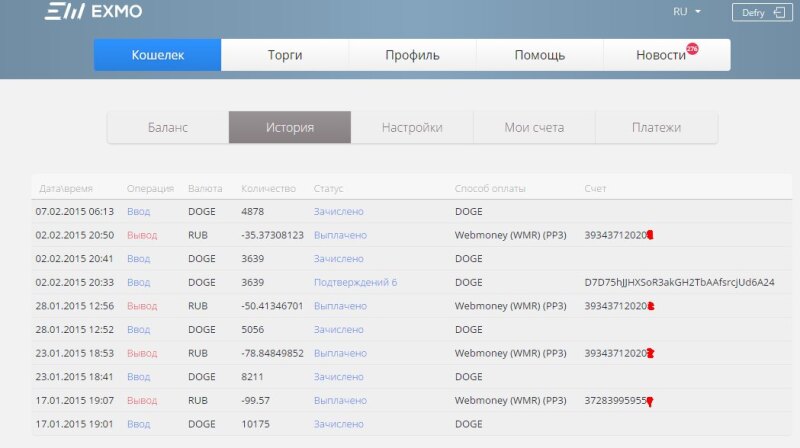
Task: Open the Новости tab
Action: [x=661, y=55]
